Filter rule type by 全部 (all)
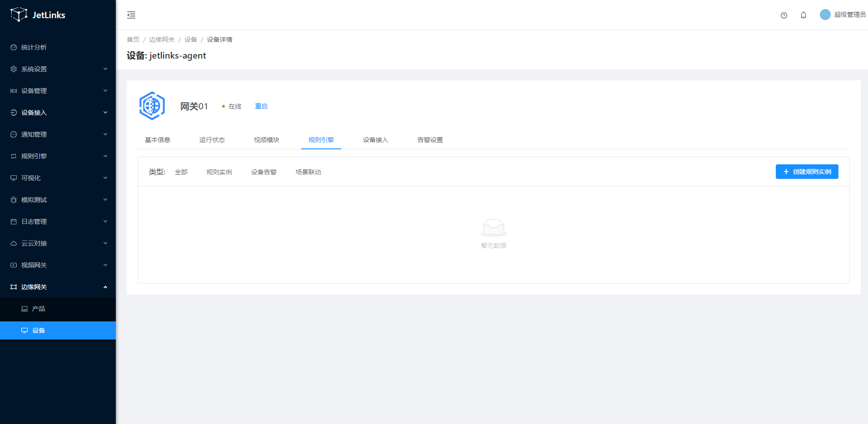The height and width of the screenshot is (424, 868). tap(181, 172)
